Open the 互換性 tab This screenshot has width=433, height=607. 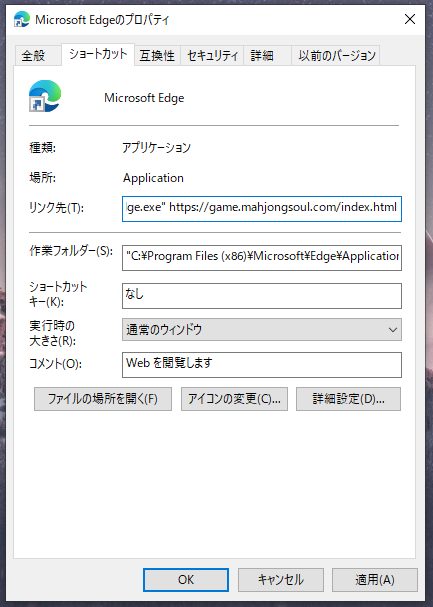(157, 55)
